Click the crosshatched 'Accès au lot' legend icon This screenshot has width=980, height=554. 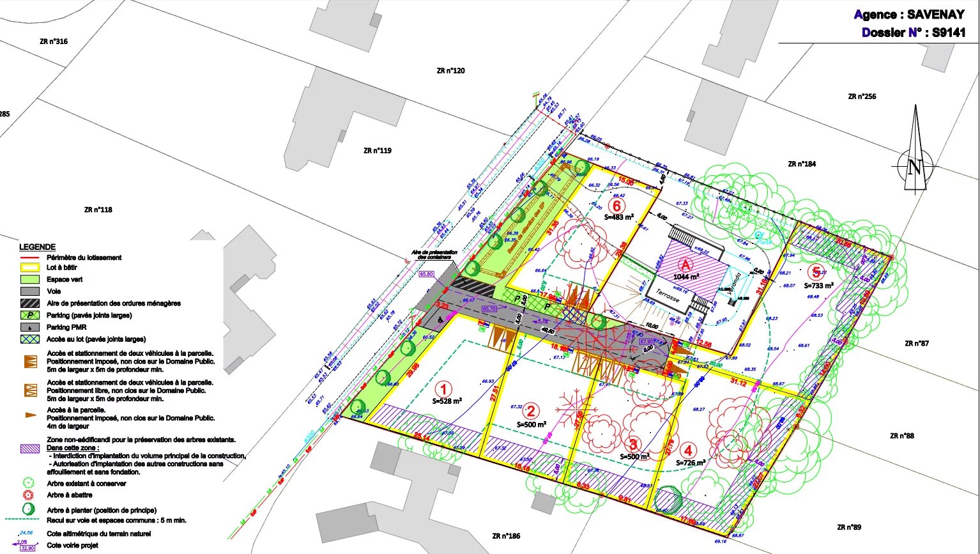pos(29,339)
